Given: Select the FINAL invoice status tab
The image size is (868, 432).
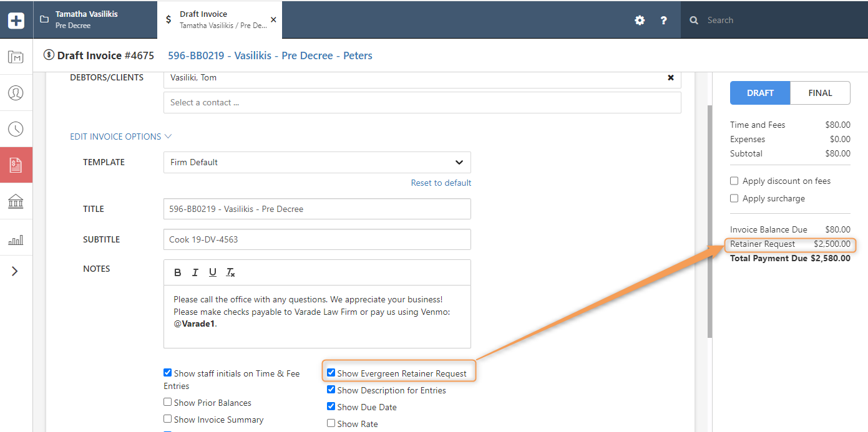Looking at the screenshot, I should pos(820,93).
